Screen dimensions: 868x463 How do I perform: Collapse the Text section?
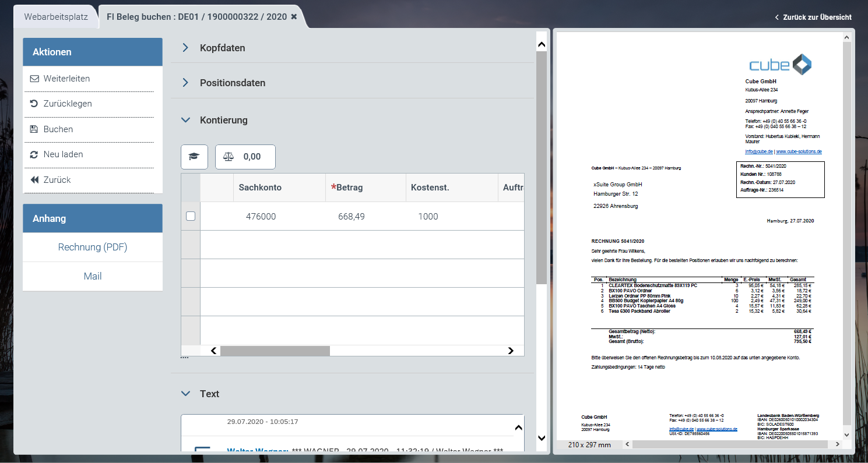click(186, 394)
